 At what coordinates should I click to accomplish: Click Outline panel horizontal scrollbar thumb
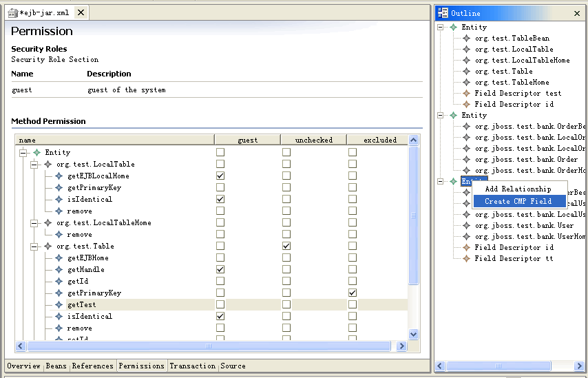point(498,366)
